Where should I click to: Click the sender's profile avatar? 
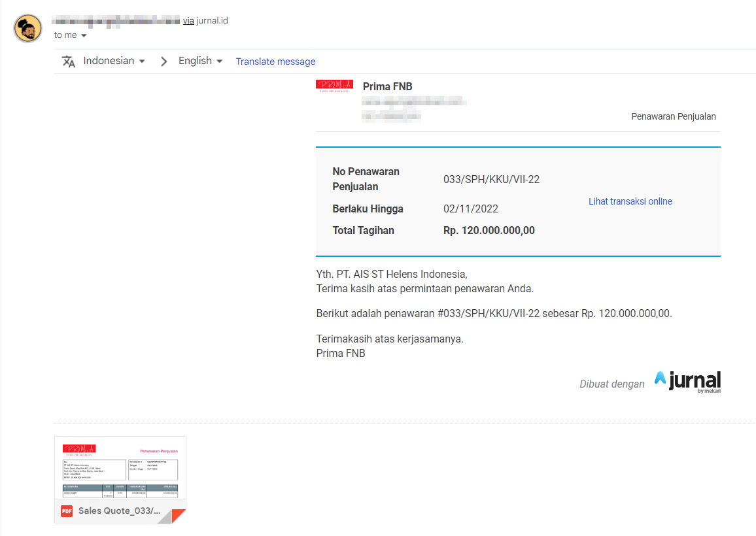pos(27,29)
